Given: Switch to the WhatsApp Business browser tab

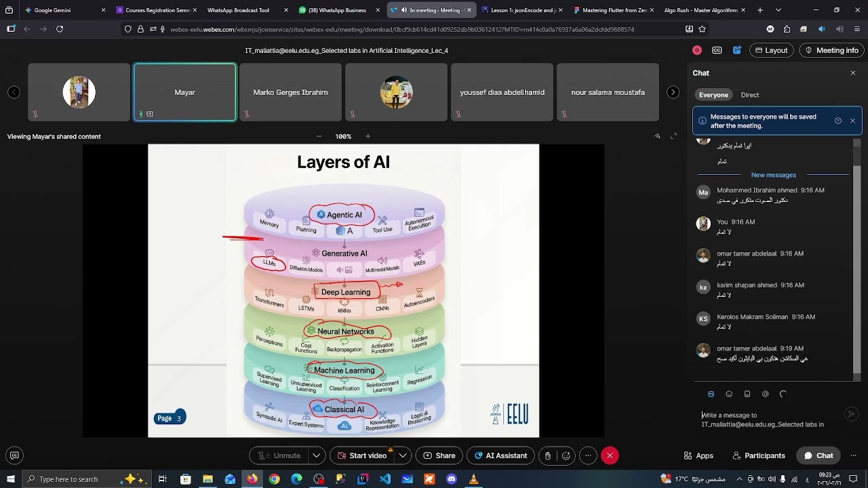Looking at the screenshot, I should (340, 10).
